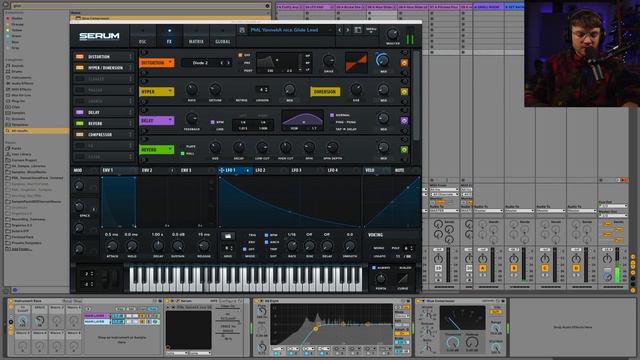Open the orange DISTORTION module dropdown
640x360 pixels.
point(157,63)
